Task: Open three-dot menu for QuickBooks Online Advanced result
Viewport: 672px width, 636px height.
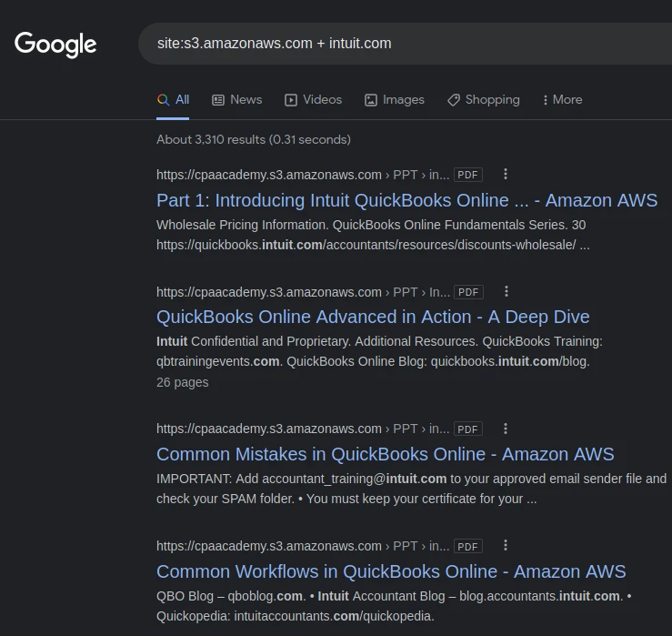Action: [507, 292]
